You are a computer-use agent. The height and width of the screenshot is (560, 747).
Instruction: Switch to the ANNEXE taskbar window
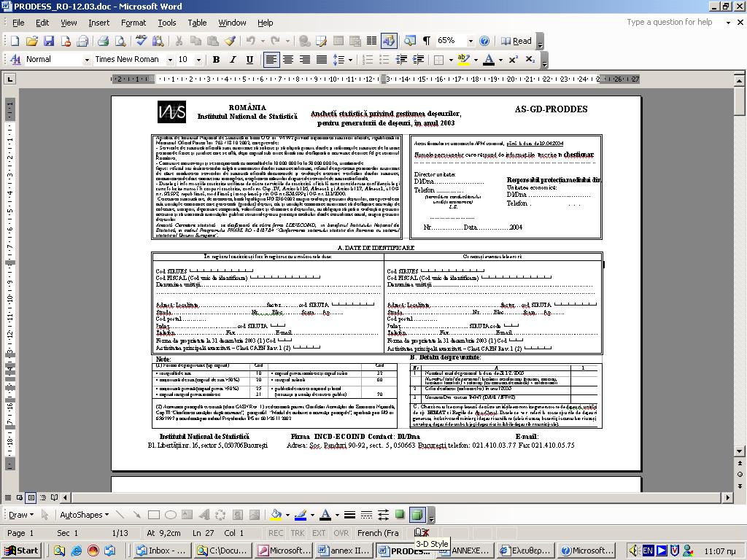point(467,551)
